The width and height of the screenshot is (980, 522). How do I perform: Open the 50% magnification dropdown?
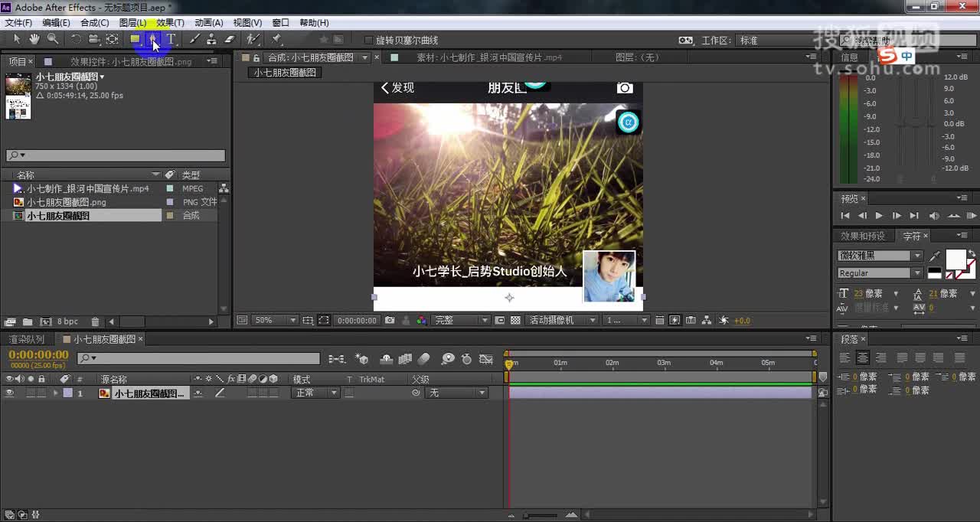pyautogui.click(x=292, y=320)
